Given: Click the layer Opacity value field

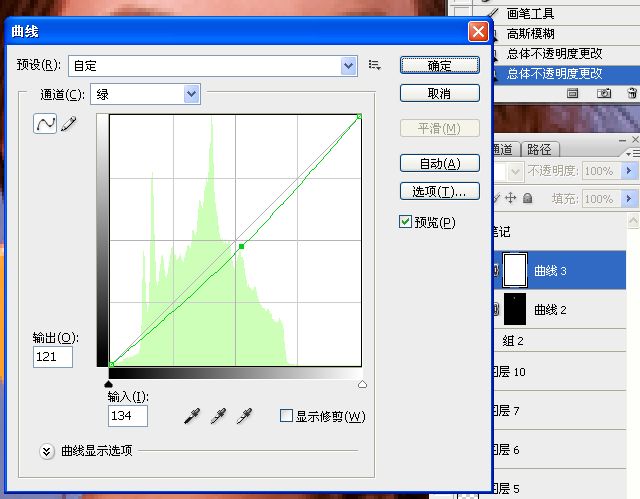Looking at the screenshot, I should coord(602,171).
